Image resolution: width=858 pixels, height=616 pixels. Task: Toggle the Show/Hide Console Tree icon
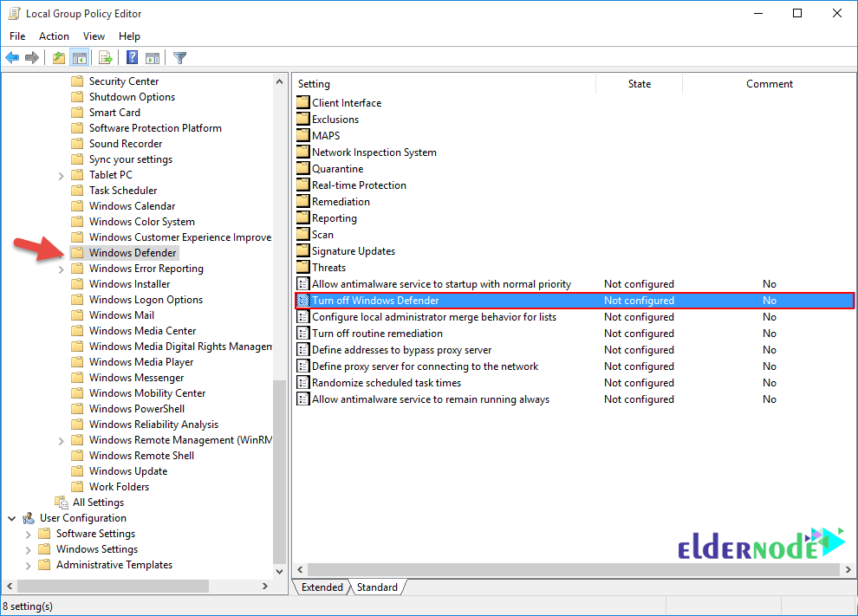point(80,57)
